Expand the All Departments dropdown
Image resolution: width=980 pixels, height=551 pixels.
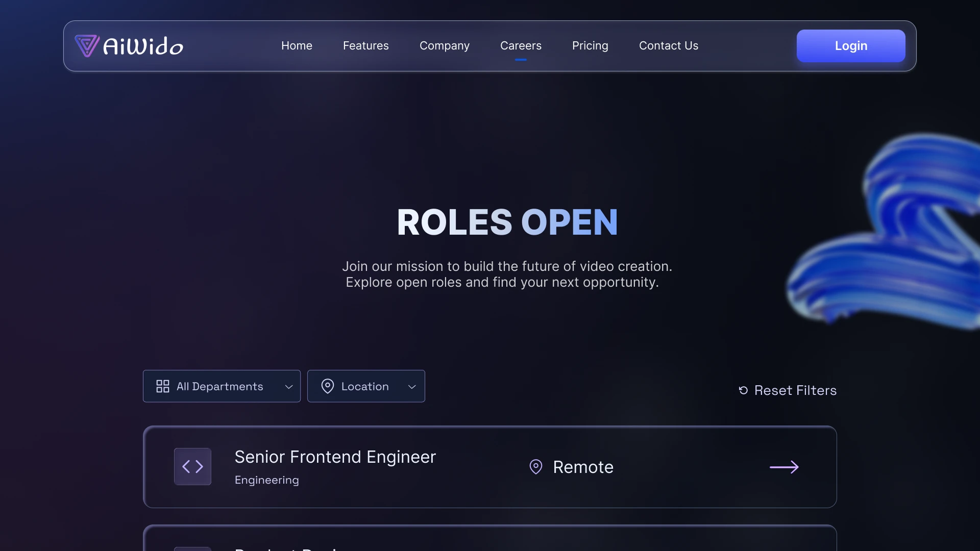pyautogui.click(x=222, y=386)
